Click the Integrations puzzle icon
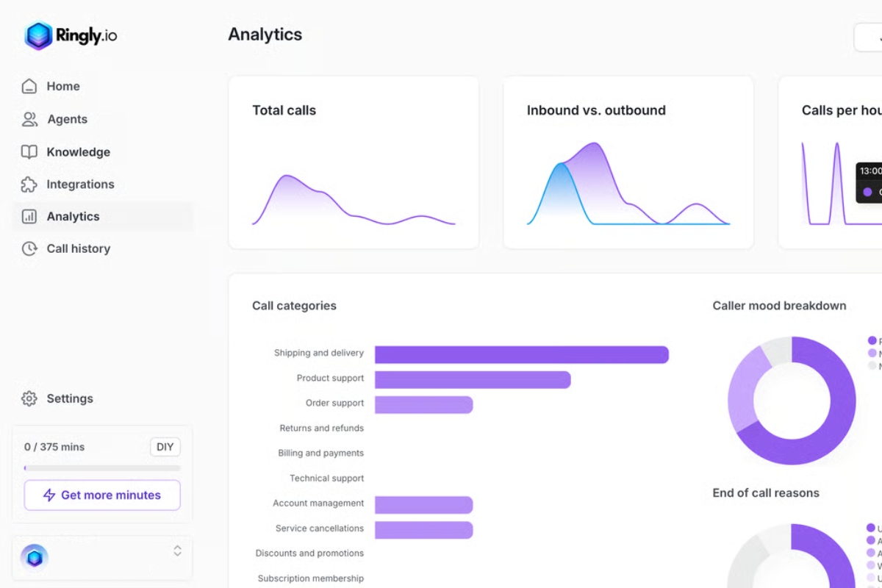 pyautogui.click(x=29, y=184)
